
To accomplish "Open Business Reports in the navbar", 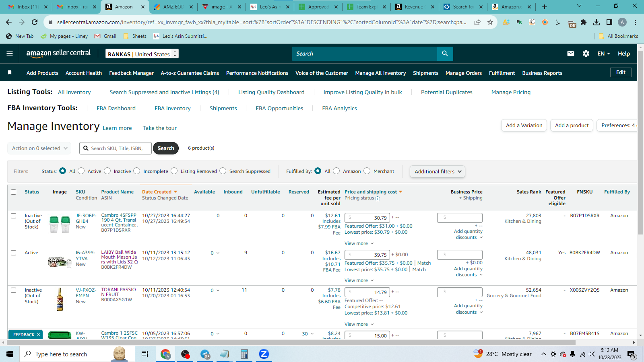I will coord(542,73).
